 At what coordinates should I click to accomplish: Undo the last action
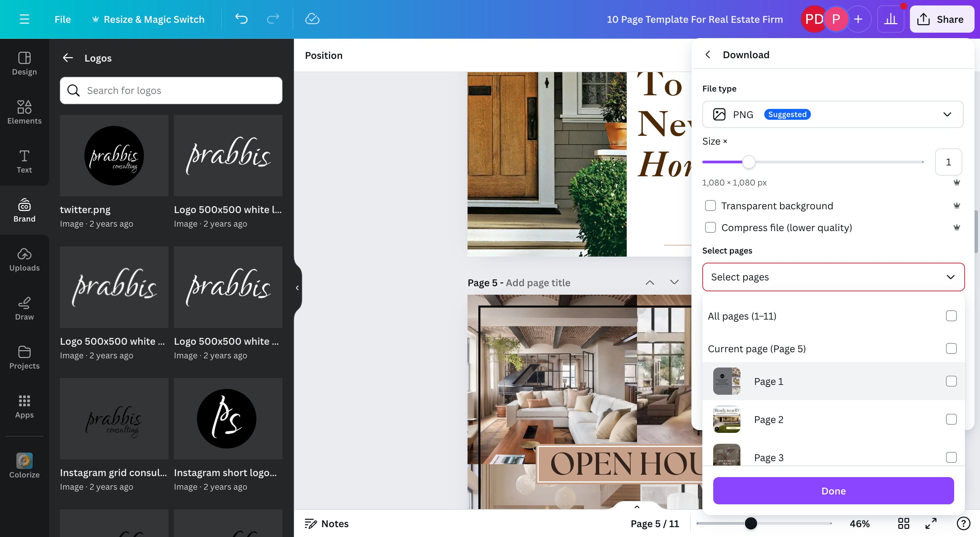[241, 19]
